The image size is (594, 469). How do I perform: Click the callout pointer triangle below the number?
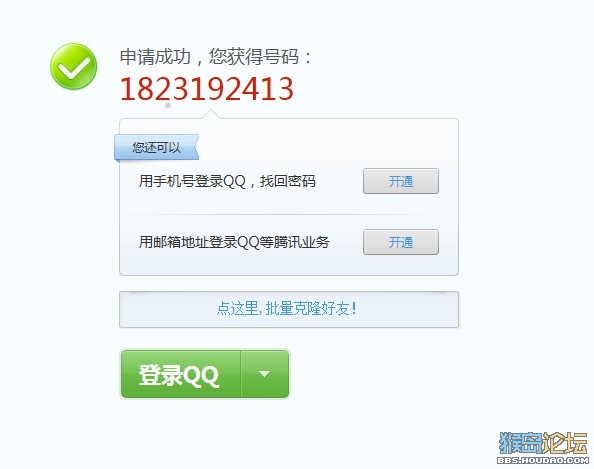click(211, 114)
